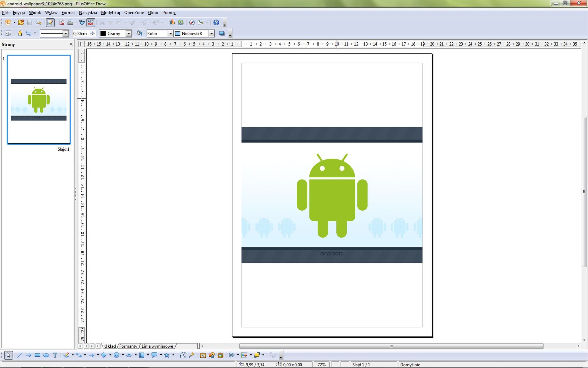Select the Flowchart shapes tool
This screenshot has height=368, width=588.
[x=142, y=355]
